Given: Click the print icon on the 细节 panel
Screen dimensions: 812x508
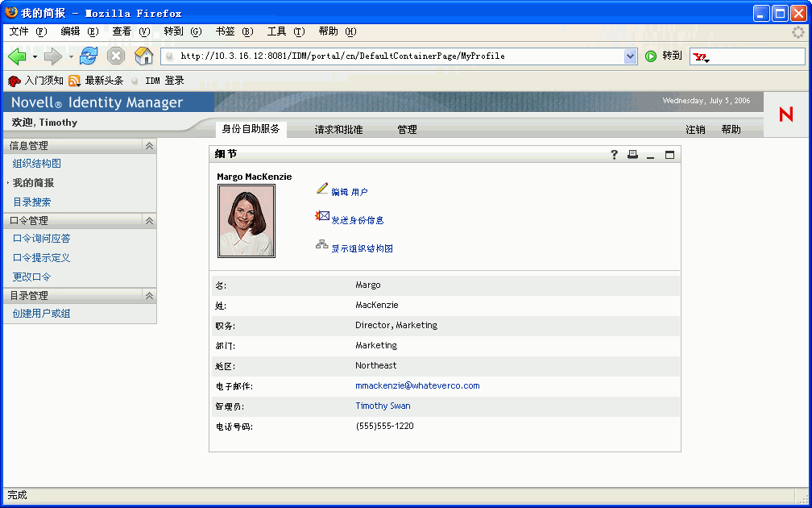Looking at the screenshot, I should [632, 154].
